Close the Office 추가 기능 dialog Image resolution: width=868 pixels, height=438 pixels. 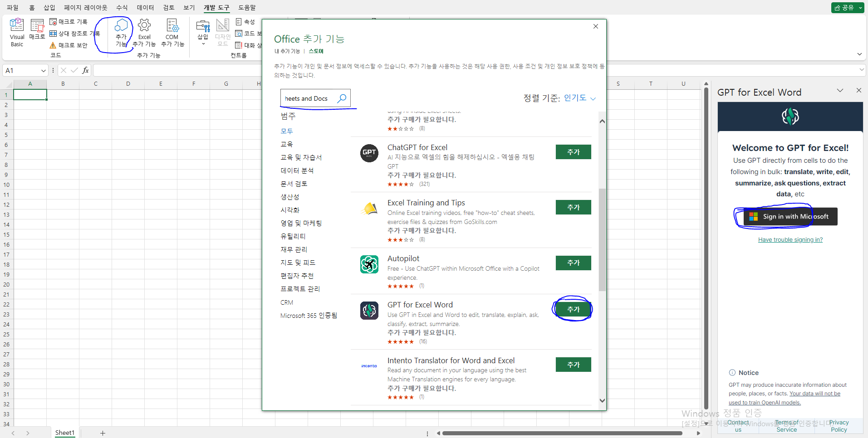click(596, 26)
